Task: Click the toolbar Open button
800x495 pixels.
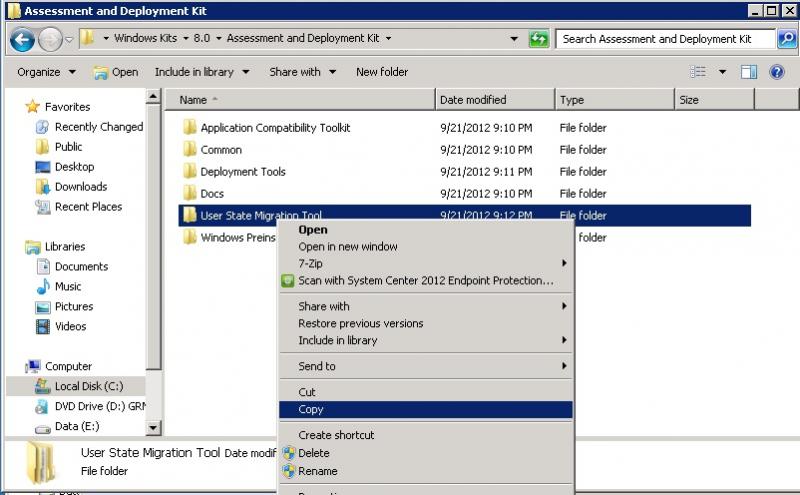Action: click(x=116, y=72)
